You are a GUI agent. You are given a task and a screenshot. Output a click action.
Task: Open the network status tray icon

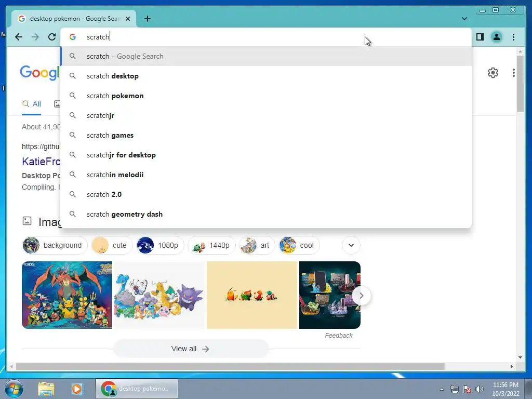tap(454, 389)
